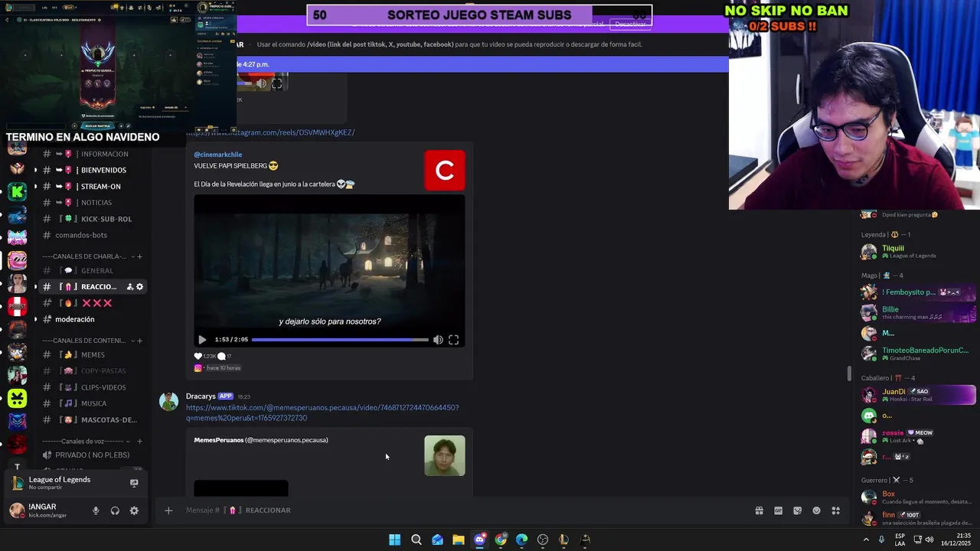
Task: Open the COPY-PASTAS channel
Action: [x=91, y=371]
